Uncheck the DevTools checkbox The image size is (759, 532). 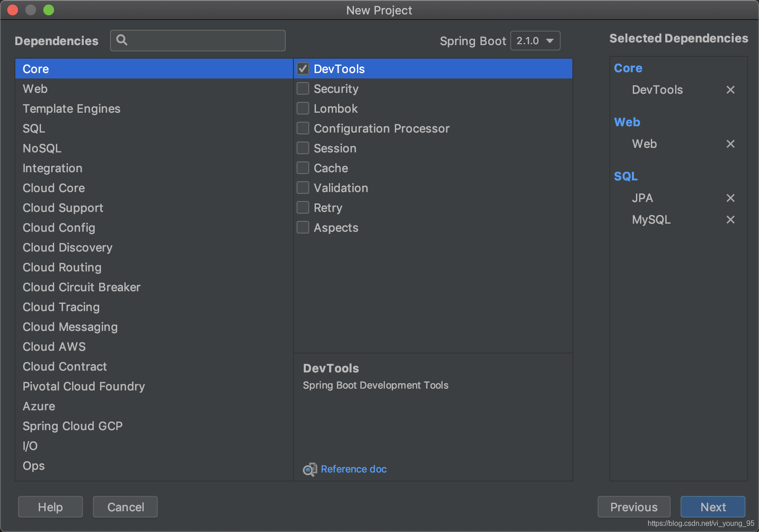pyautogui.click(x=303, y=69)
